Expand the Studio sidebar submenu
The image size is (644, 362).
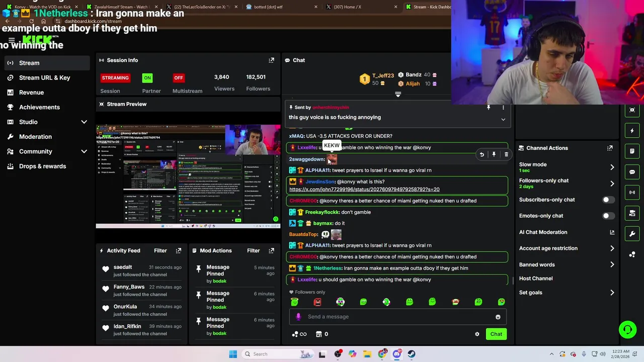[x=84, y=122]
